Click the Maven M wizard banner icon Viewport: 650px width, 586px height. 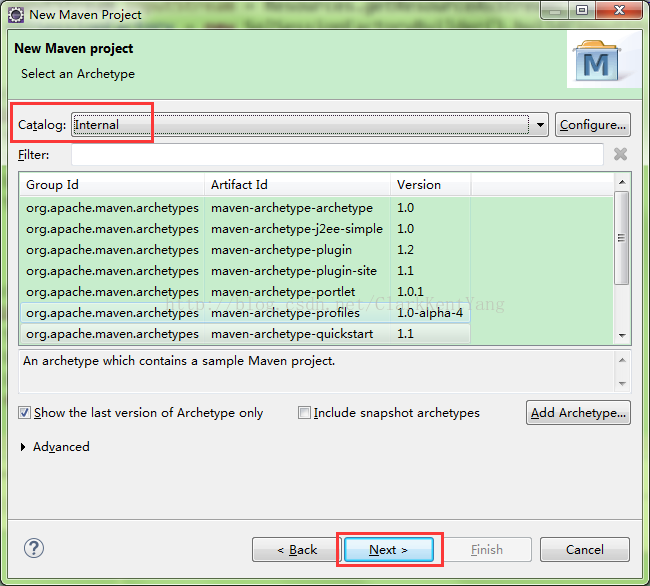(x=597, y=61)
